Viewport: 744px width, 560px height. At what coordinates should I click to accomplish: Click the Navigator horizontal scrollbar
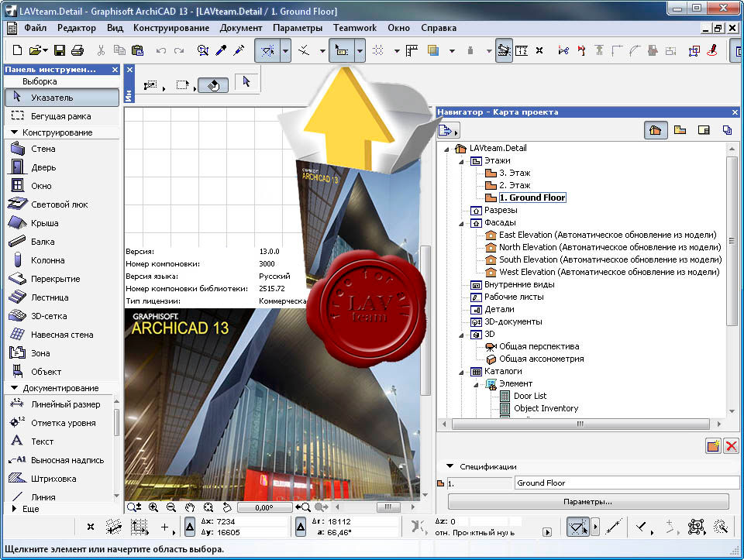pyautogui.click(x=580, y=424)
